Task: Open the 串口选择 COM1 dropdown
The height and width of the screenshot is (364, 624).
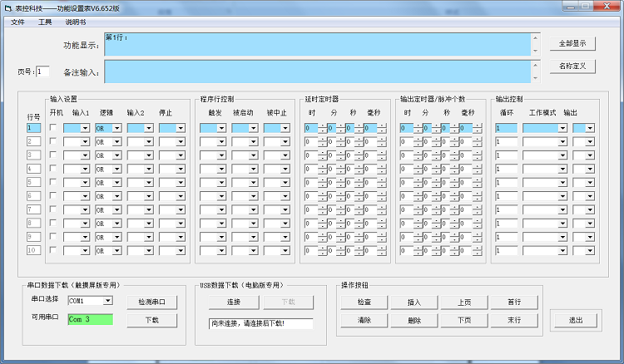Action: [91, 301]
